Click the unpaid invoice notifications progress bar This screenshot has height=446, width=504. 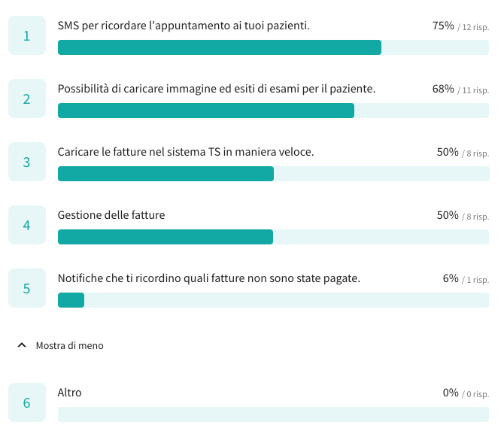273,300
